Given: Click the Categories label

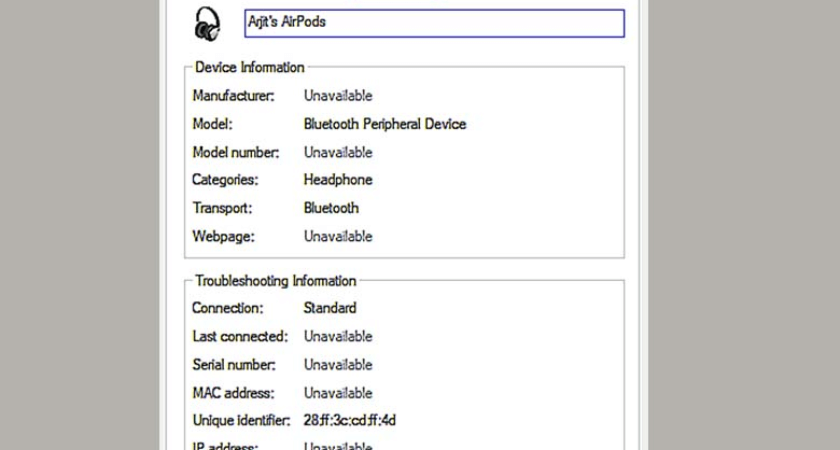Looking at the screenshot, I should coord(225,180).
